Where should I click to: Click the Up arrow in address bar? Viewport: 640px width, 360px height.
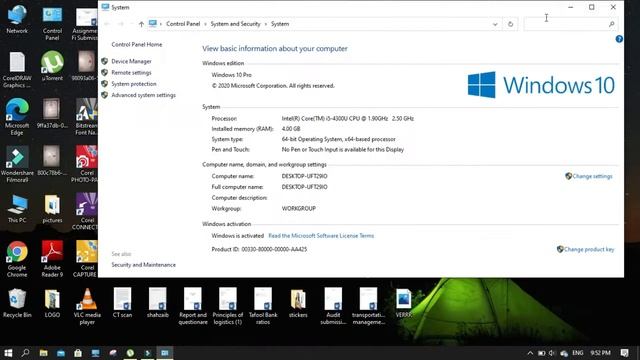[x=141, y=24]
